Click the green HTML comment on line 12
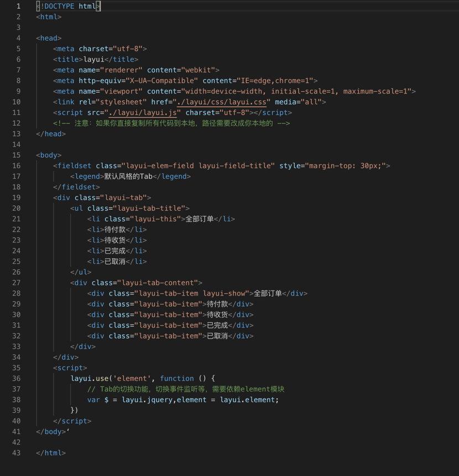 [x=171, y=123]
